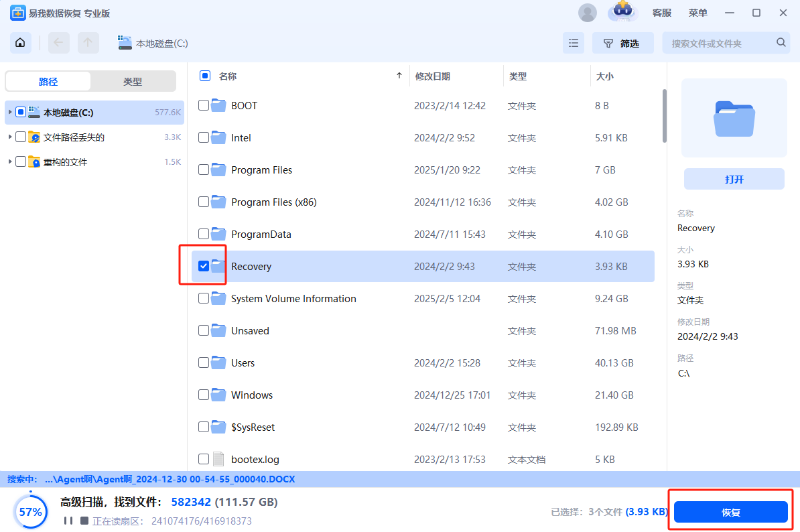Open the user account avatar
The width and height of the screenshot is (800, 532).
pyautogui.click(x=587, y=13)
